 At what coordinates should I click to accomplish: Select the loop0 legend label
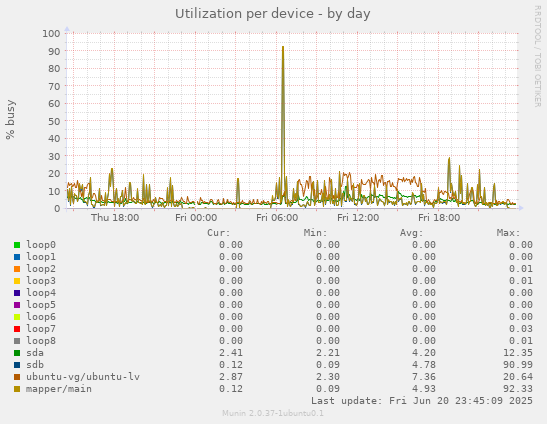click(41, 245)
